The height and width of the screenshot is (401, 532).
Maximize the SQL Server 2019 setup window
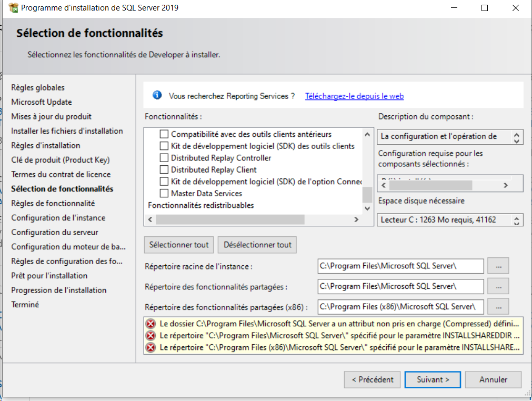click(485, 8)
